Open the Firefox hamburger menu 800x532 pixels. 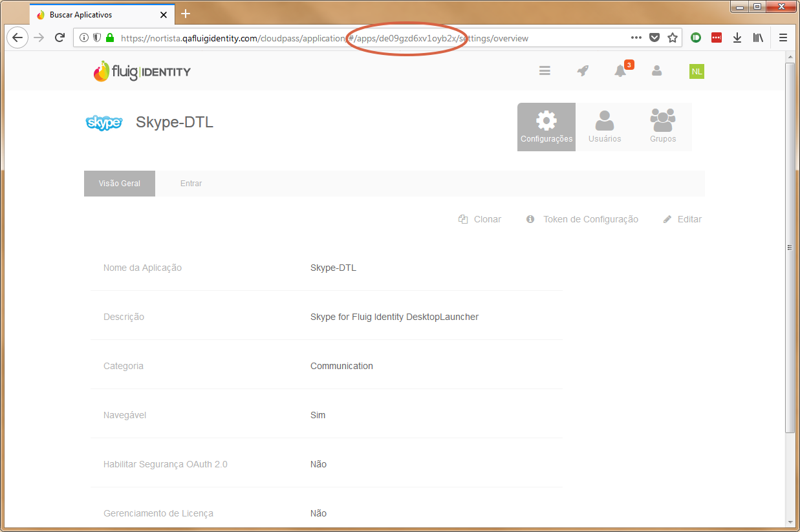(x=783, y=37)
